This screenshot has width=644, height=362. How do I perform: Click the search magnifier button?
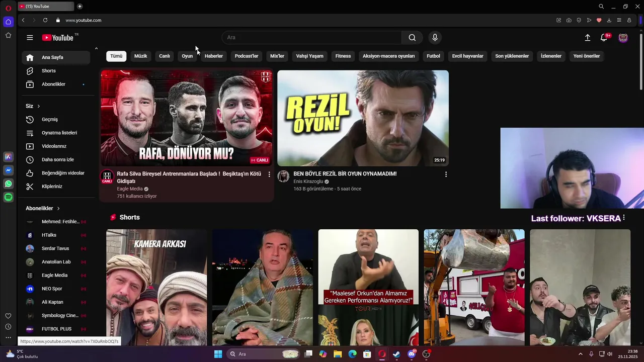[412, 38]
